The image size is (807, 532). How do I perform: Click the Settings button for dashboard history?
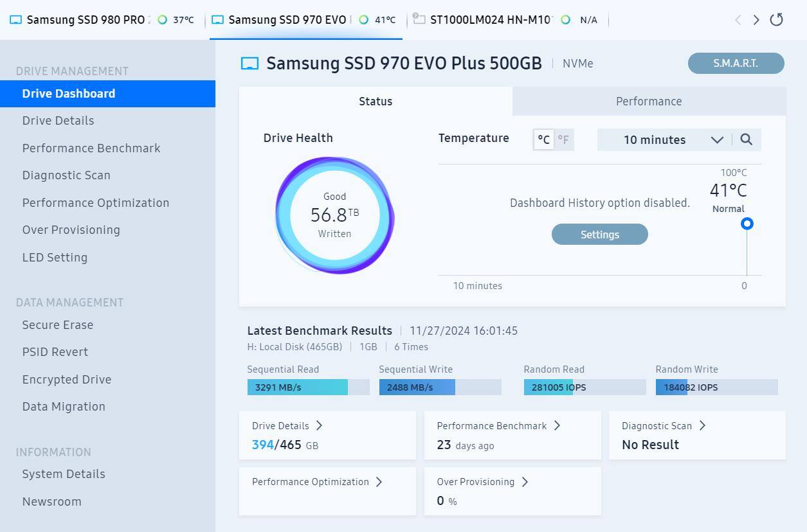[x=599, y=235]
